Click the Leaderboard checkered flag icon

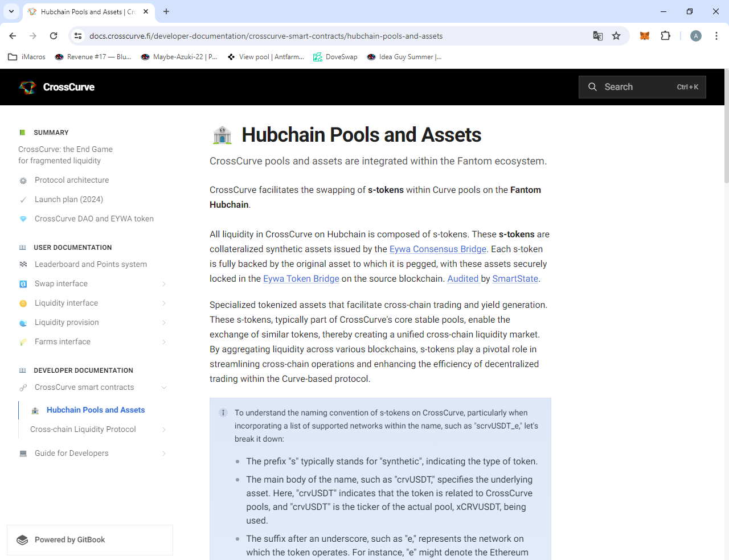point(23,265)
